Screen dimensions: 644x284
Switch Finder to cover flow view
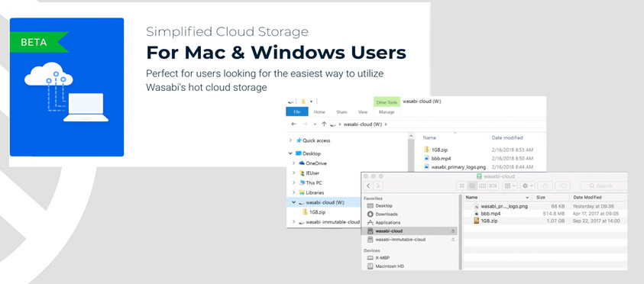[493, 186]
